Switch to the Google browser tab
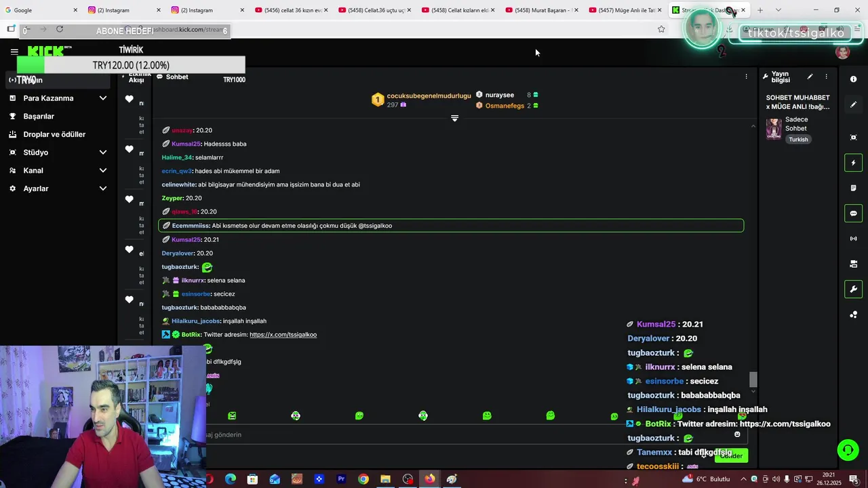This screenshot has height=488, width=868. [x=41, y=10]
